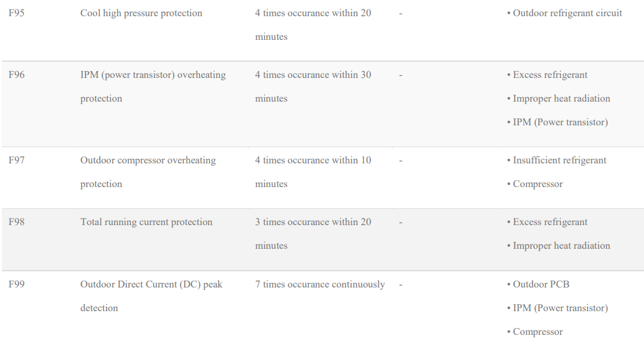
Task: Click 'Cool high pressure protection' text
Action: pyautogui.click(x=141, y=14)
